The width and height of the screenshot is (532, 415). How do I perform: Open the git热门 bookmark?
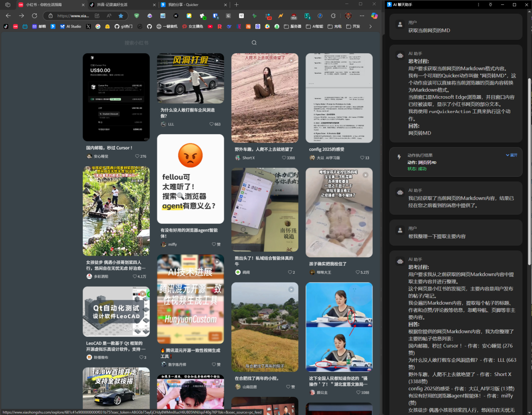123,27
